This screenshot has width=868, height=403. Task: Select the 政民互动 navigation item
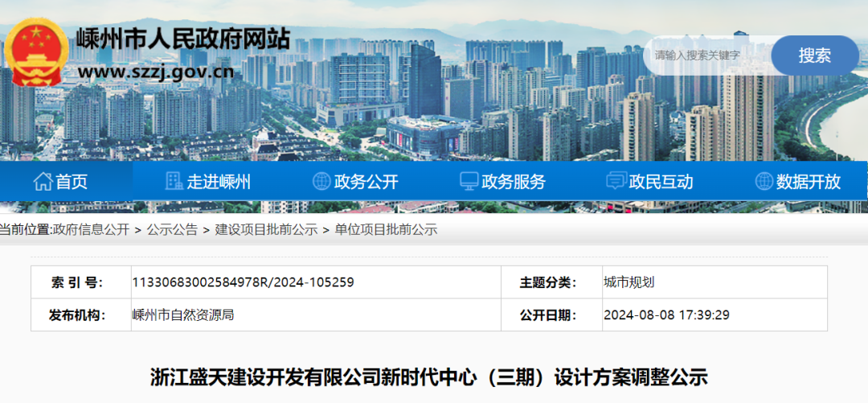coord(661,182)
